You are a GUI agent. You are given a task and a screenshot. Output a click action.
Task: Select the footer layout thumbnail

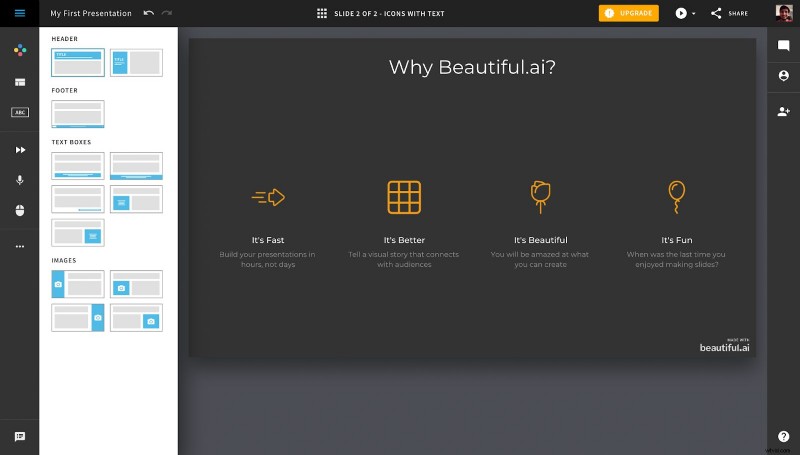[x=78, y=114]
